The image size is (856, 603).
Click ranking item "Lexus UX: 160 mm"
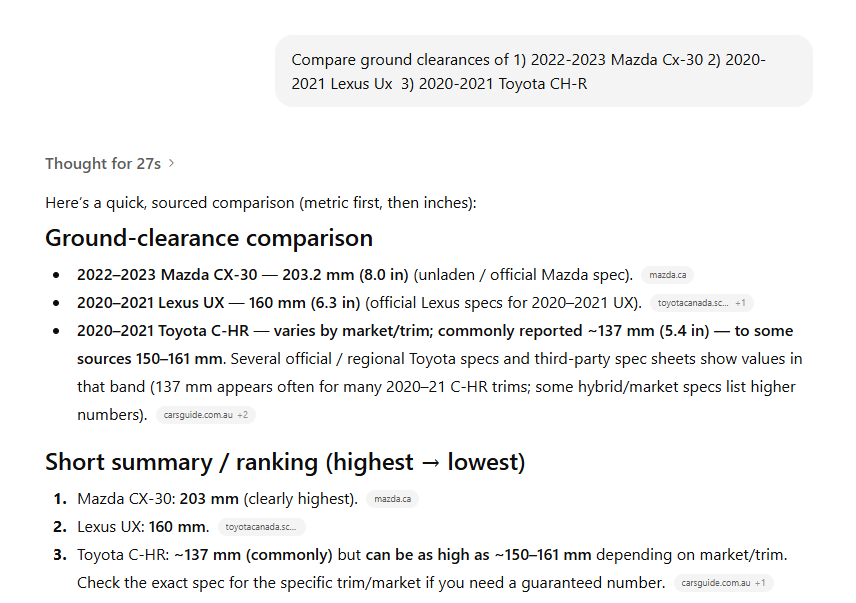143,527
